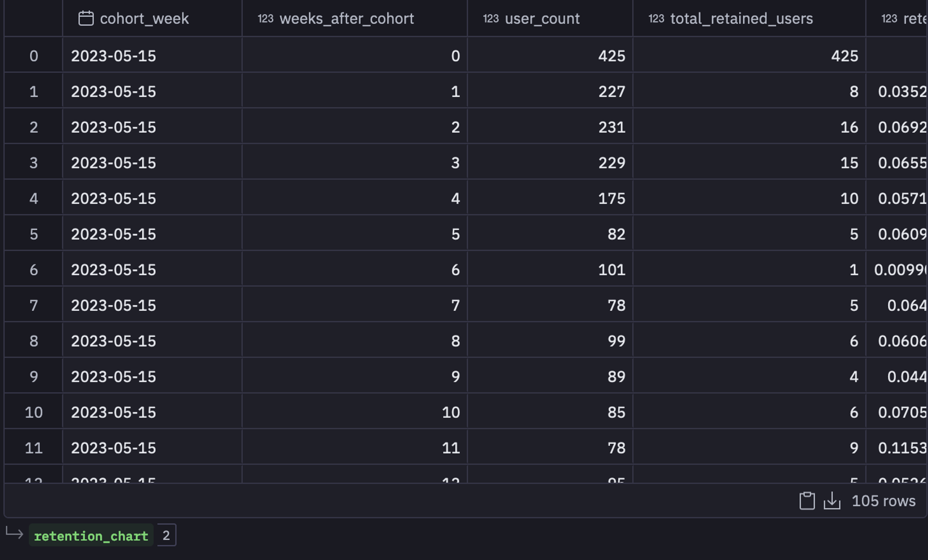This screenshot has height=560, width=928.
Task: Select total_retained_users column header
Action: (x=741, y=19)
